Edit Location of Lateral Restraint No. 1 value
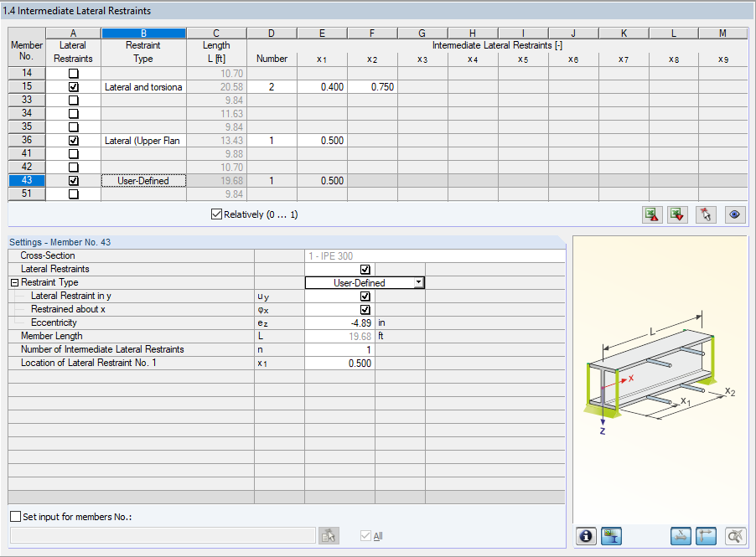Screen dimensions: 756x557 click(340, 364)
